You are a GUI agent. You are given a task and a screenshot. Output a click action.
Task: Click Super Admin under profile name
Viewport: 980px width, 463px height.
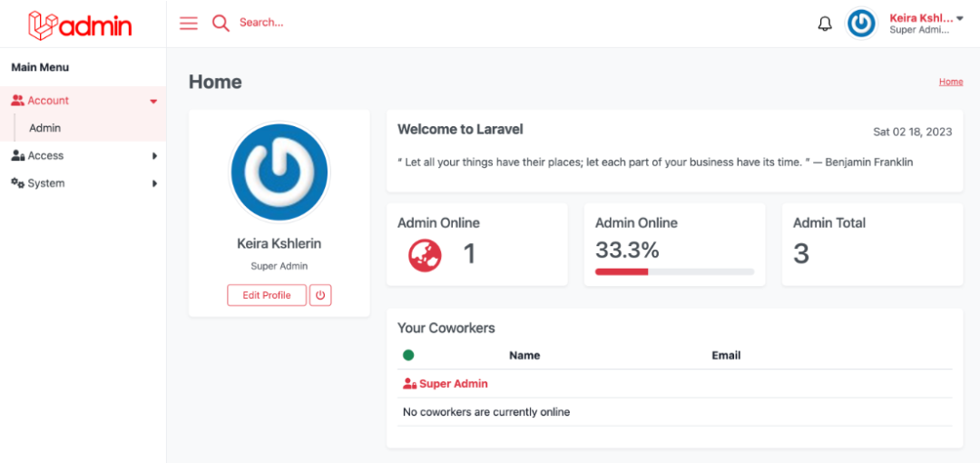(x=279, y=266)
